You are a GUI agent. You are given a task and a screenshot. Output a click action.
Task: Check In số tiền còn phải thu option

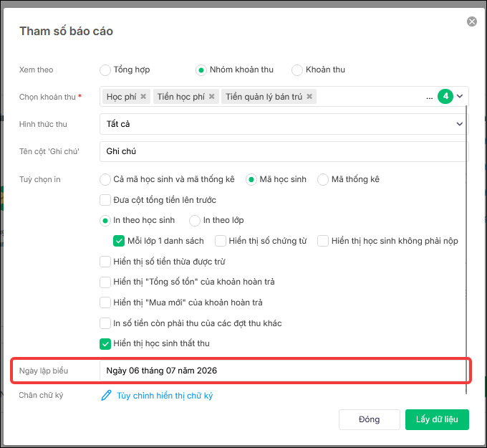(x=105, y=323)
